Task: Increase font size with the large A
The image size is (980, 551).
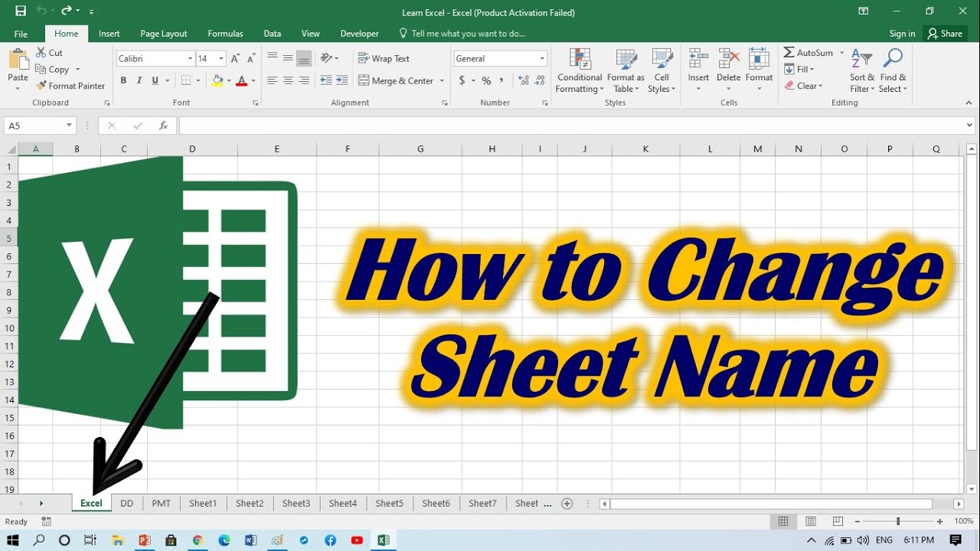Action: coord(236,59)
